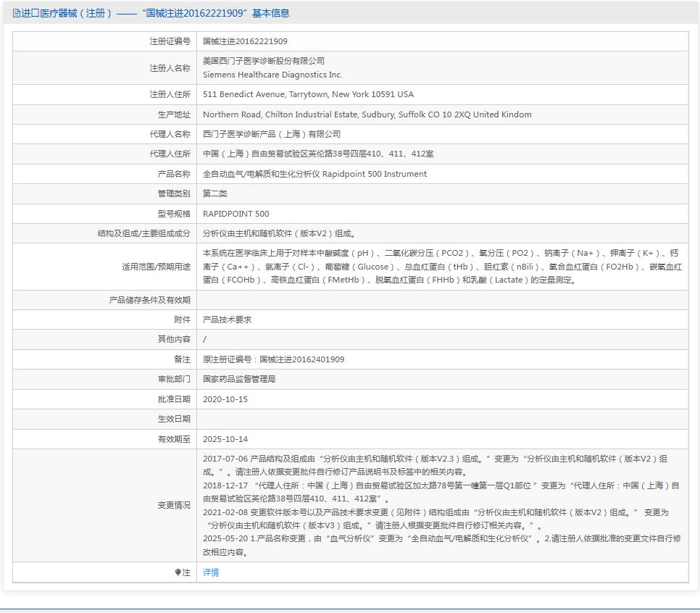Image resolution: width=700 pixels, height=613 pixels.
Task: Click the 有效期至 row label
Action: coord(174,439)
